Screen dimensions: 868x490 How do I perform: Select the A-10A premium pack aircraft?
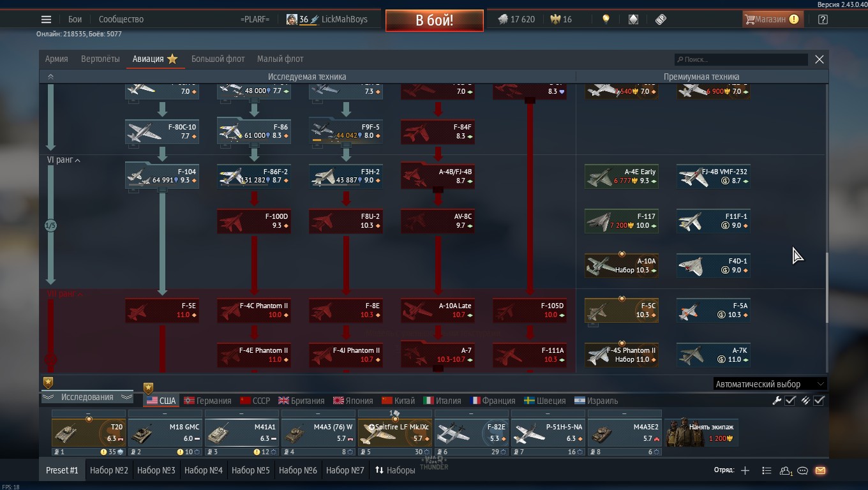pyautogui.click(x=622, y=265)
